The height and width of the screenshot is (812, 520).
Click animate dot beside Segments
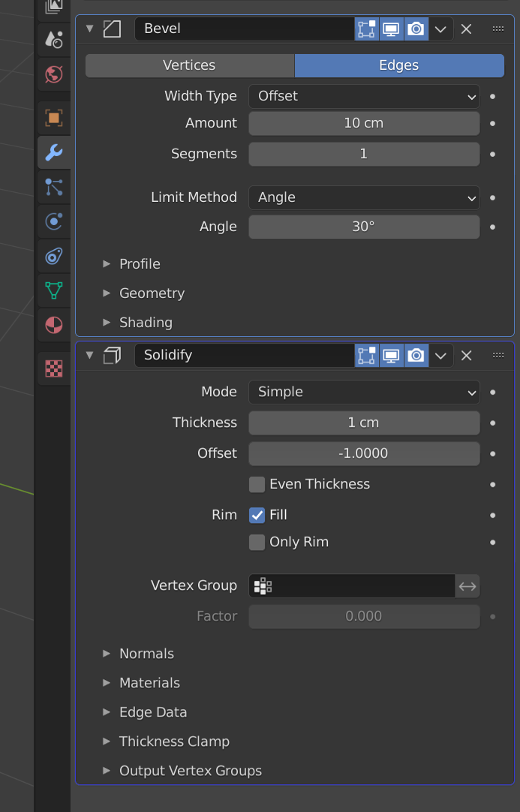(x=492, y=154)
